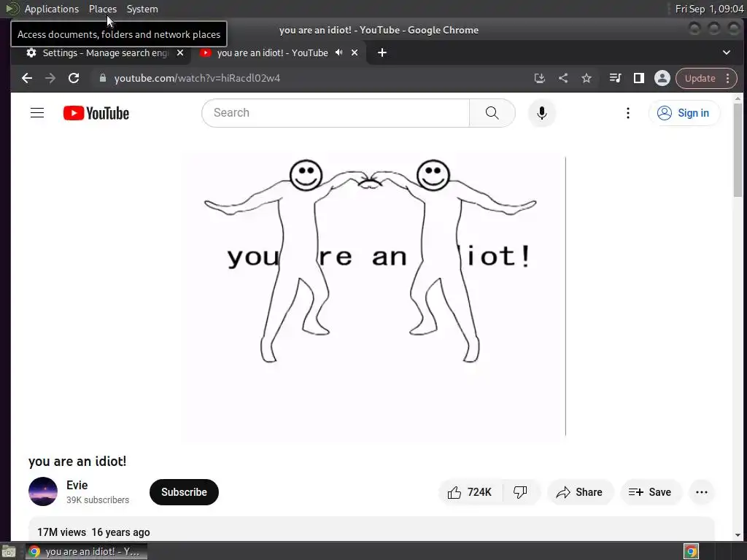
Task: Open media controls icon in toolbar
Action: pos(615,78)
